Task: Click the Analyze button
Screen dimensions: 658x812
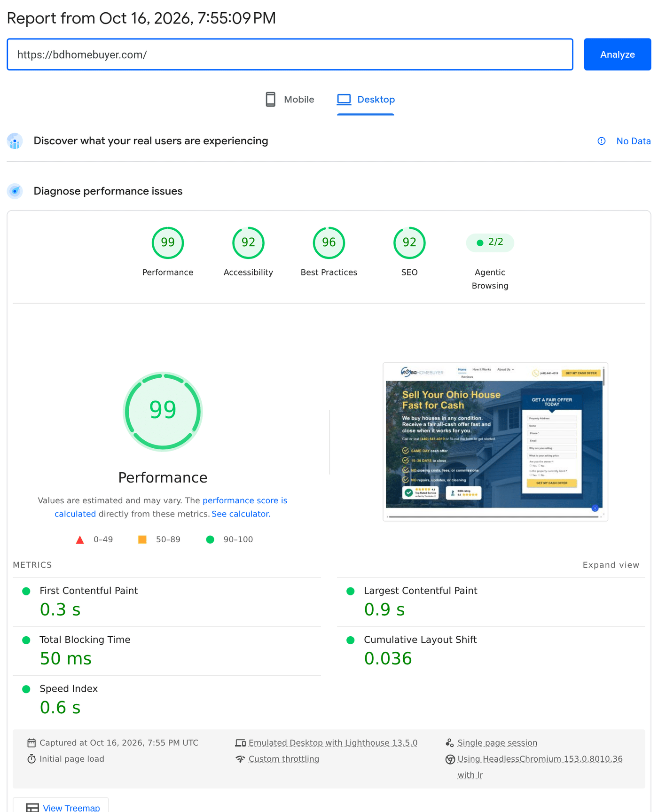Action: tap(617, 55)
